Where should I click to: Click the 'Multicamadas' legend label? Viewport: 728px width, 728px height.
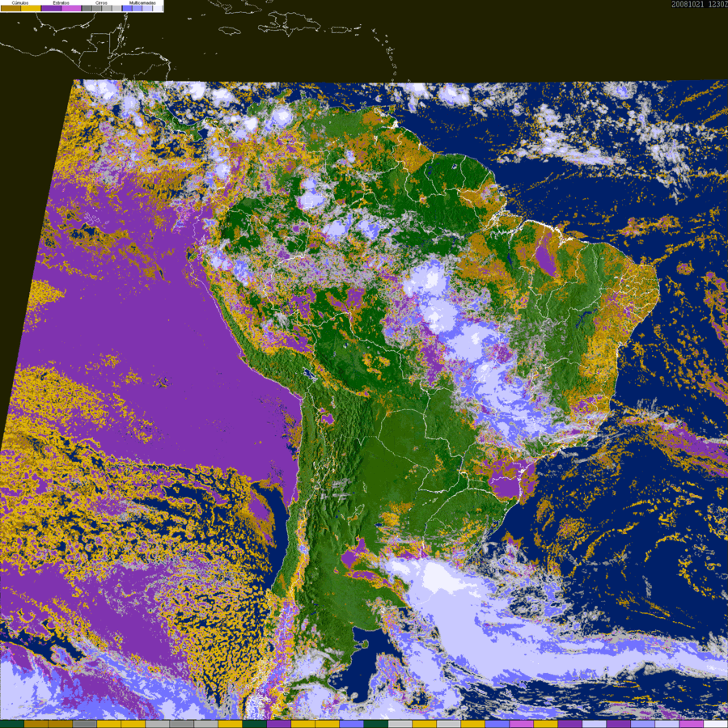click(142, 2)
